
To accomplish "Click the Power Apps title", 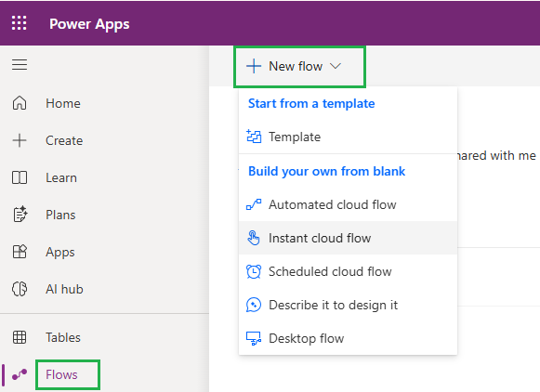I will (89, 24).
